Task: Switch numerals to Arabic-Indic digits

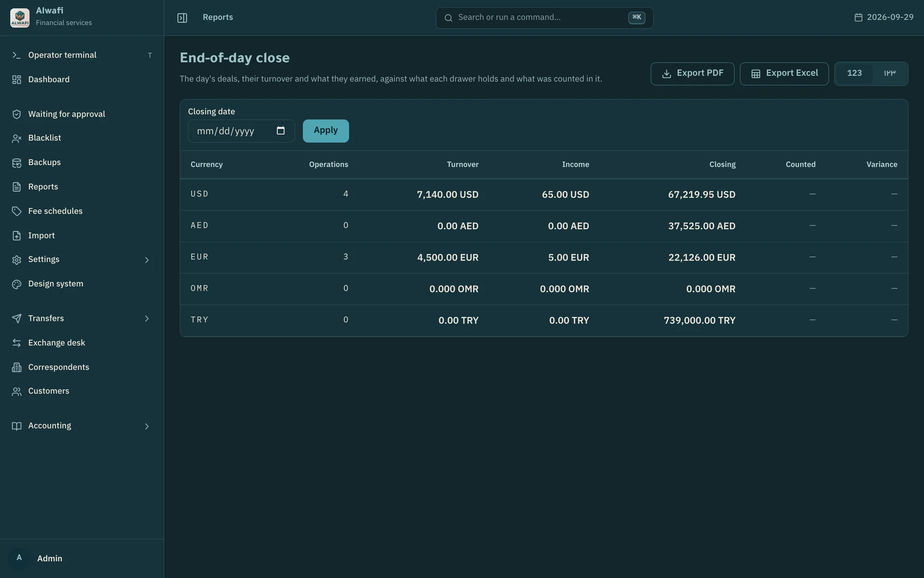Action: [x=889, y=73]
